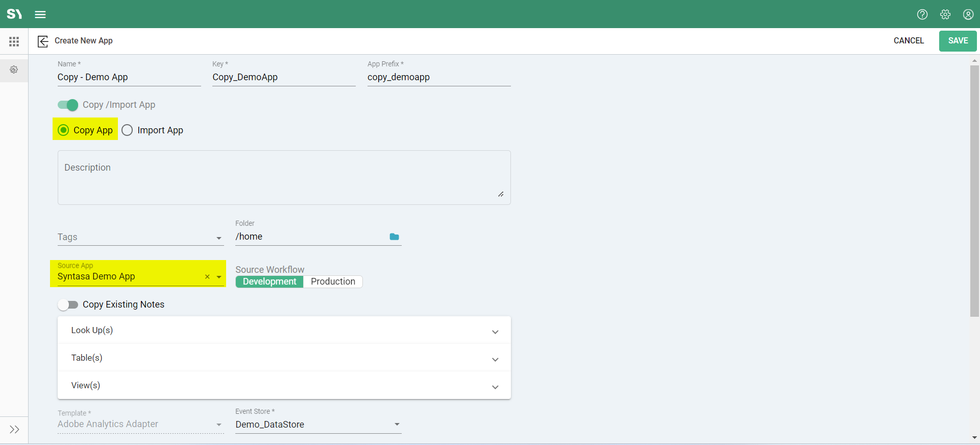Click the back arrow beside Create New App
This screenshot has width=980, height=445.
coord(43,41)
